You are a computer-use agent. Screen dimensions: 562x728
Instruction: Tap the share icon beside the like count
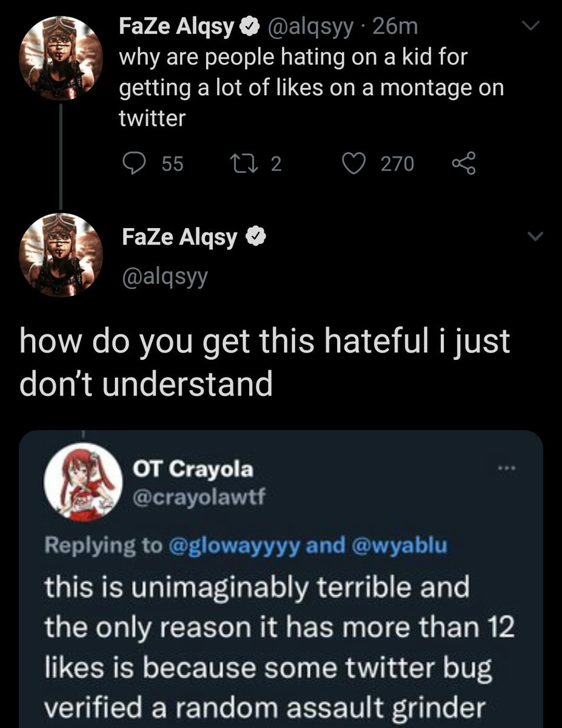point(465,163)
